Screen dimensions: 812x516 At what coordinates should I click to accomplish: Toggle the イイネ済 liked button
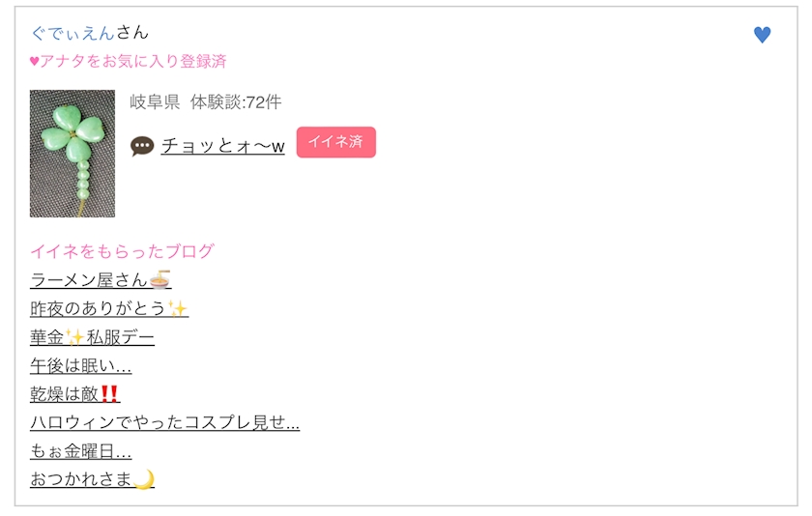point(335,142)
